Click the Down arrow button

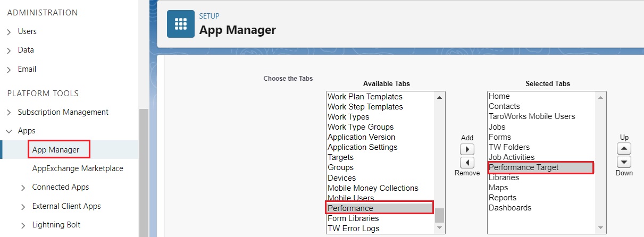[x=625, y=162]
